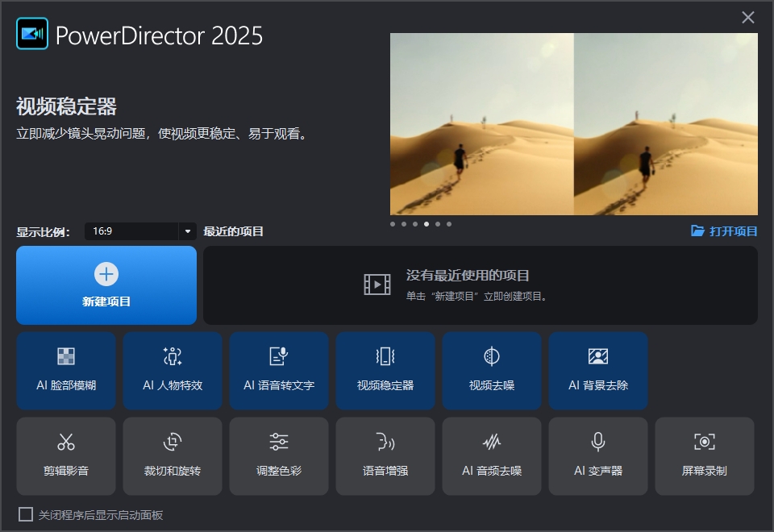Start 屏幕录制
774x532 pixels.
705,456
